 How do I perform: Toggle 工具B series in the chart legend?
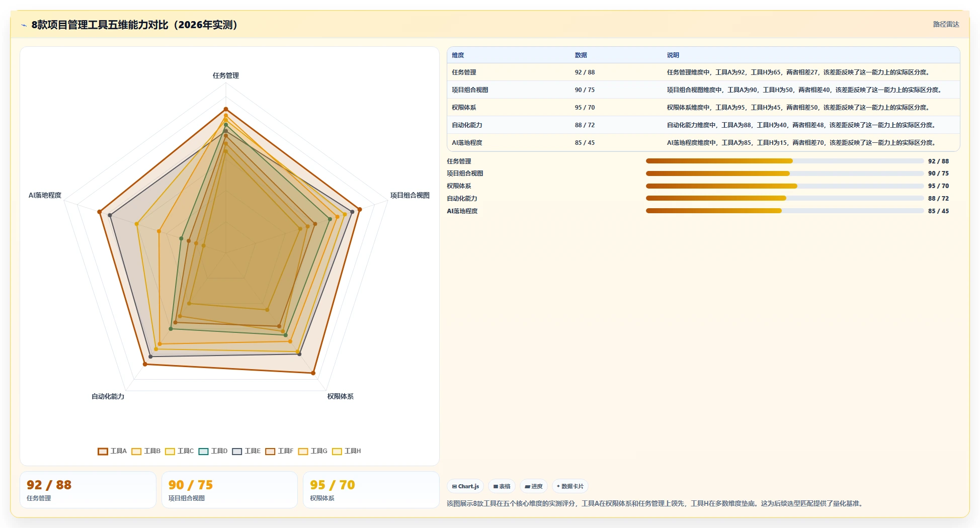pos(146,451)
